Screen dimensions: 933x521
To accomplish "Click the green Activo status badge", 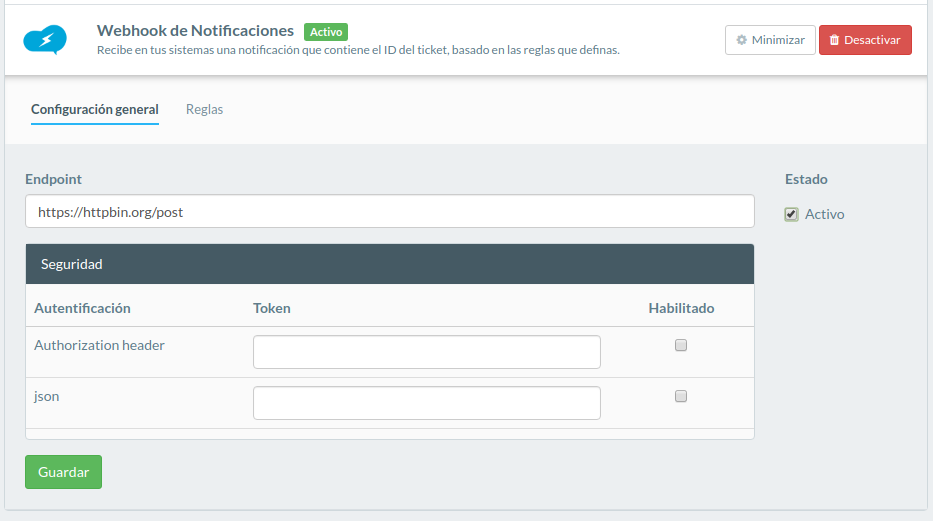I will tap(326, 32).
